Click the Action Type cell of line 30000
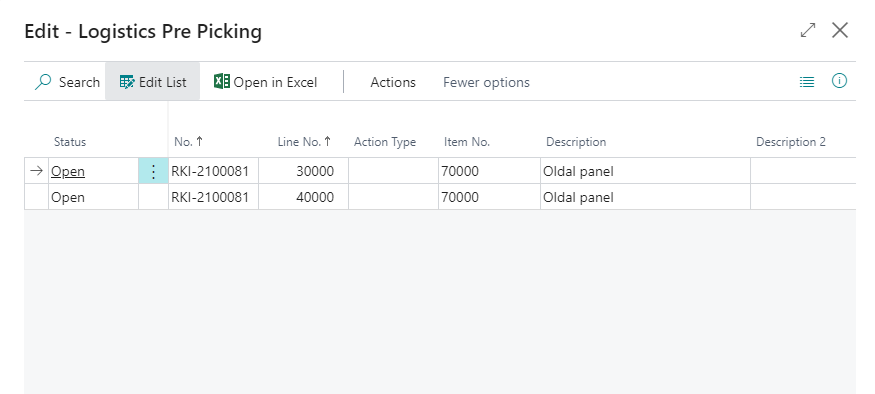This screenshot has height=394, width=875. pos(393,171)
